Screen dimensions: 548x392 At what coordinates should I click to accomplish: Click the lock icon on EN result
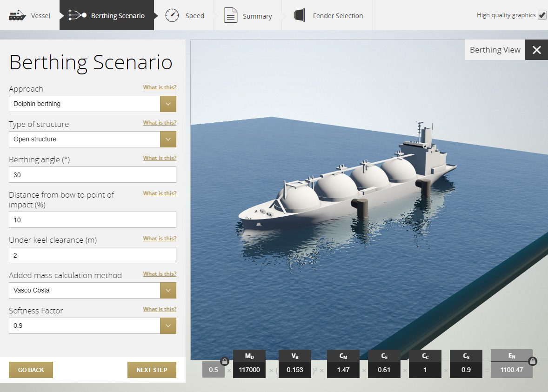(533, 361)
